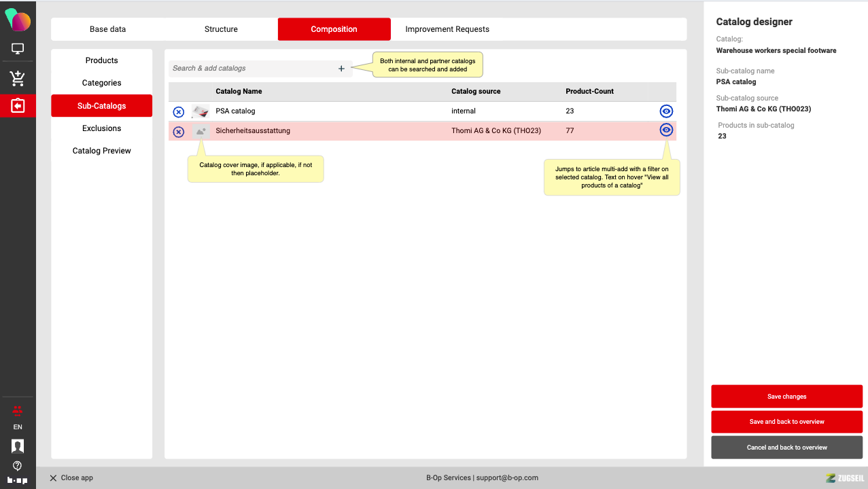Click Cancel and back to overview
The height and width of the screenshot is (489, 868).
[786, 448]
